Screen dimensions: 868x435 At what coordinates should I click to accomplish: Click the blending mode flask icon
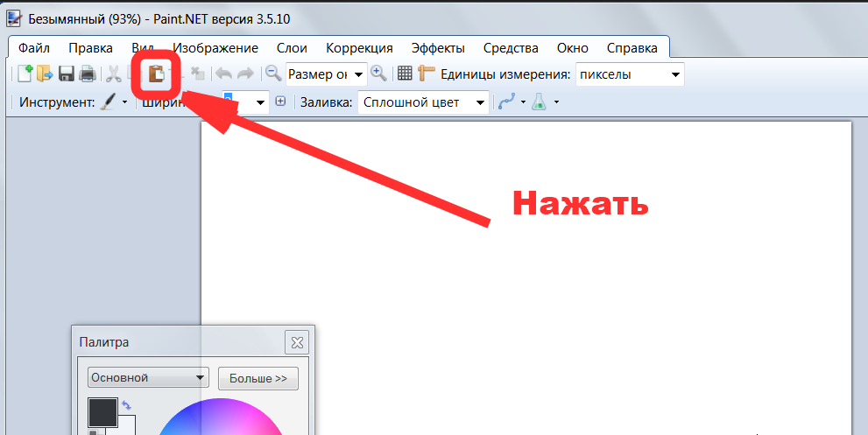click(x=540, y=102)
